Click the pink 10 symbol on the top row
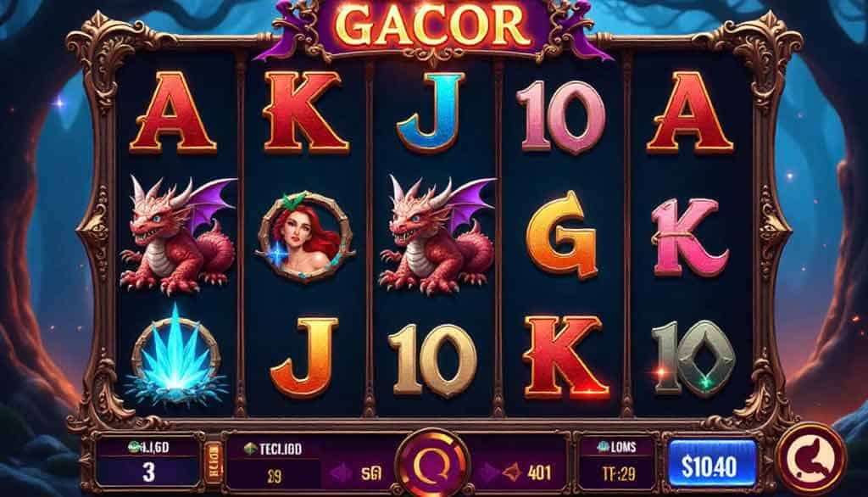Screen dimensions: 868x497 tap(560, 117)
